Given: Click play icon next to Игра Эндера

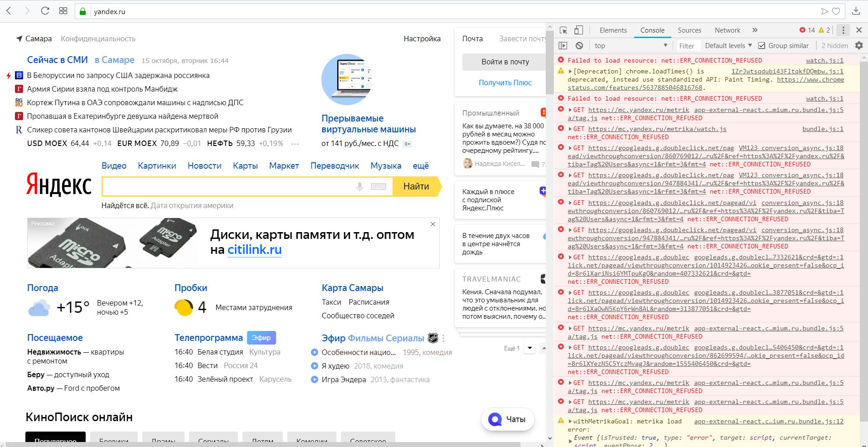Looking at the screenshot, I should pos(315,379).
